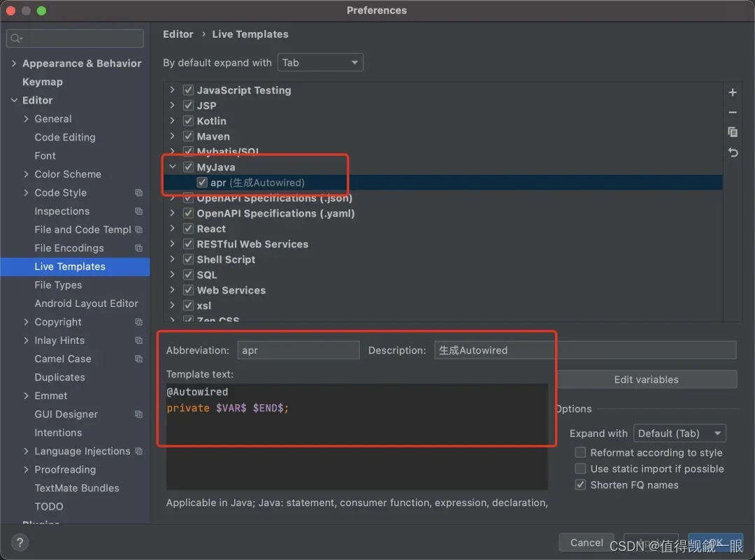Select OpenAPI Specifications (.yaml) group
Image resolution: width=755 pixels, height=560 pixels.
[275, 213]
